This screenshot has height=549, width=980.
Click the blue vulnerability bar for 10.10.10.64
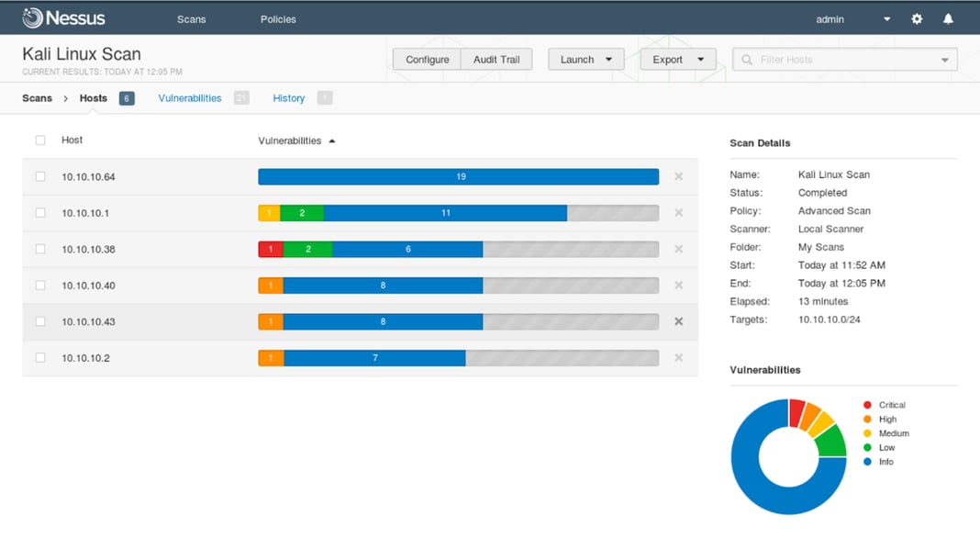(459, 176)
